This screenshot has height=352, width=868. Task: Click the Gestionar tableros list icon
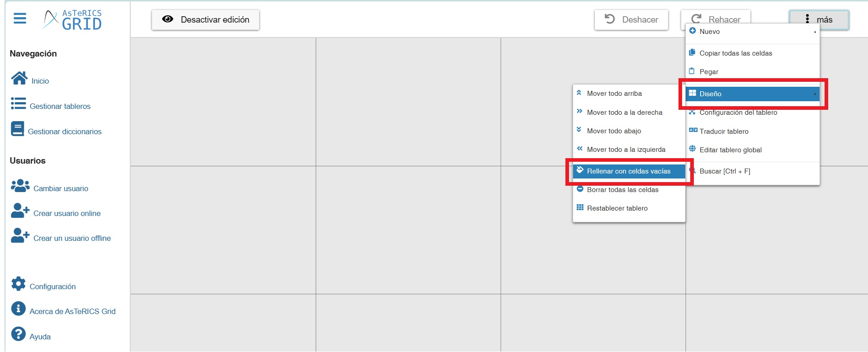point(19,103)
